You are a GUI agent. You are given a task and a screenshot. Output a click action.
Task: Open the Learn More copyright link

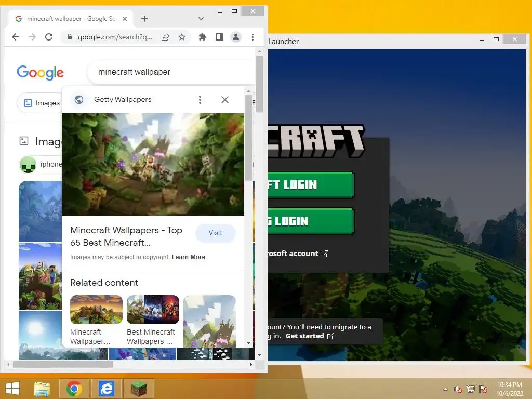pyautogui.click(x=188, y=257)
